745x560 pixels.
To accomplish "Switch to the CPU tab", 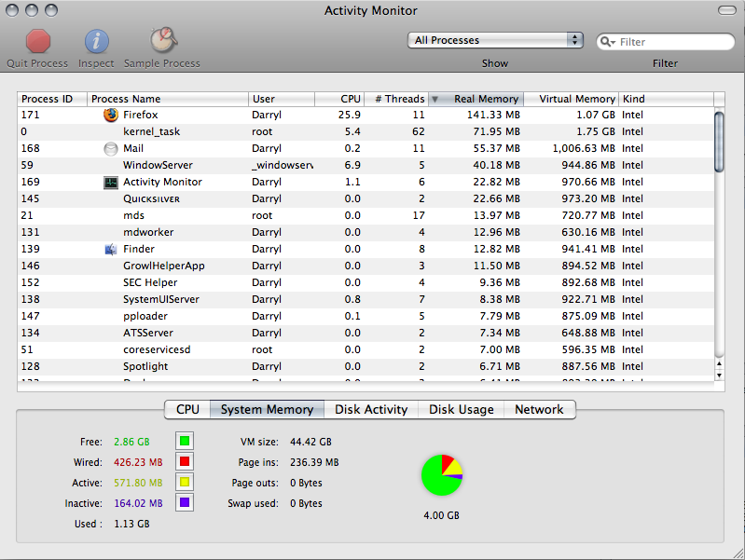I will [187, 409].
